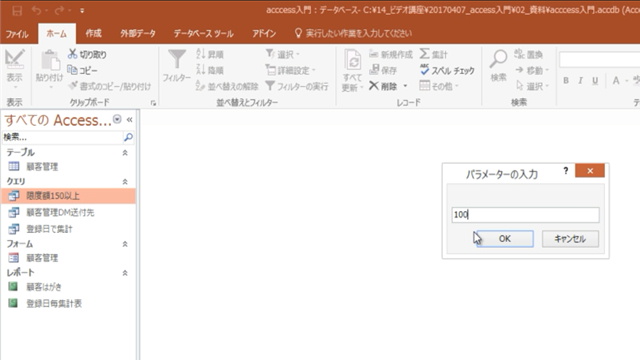
Task: Sort ascending with 昇順
Action: click(210, 54)
